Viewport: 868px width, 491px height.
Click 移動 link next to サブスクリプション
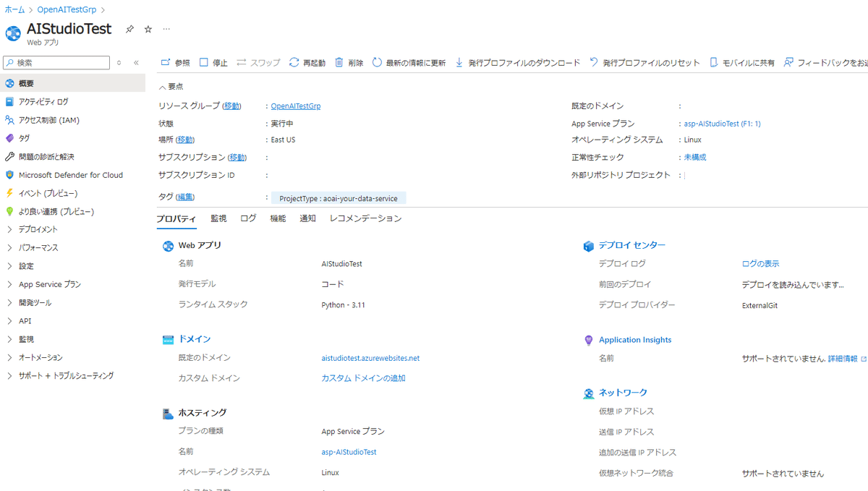click(237, 157)
